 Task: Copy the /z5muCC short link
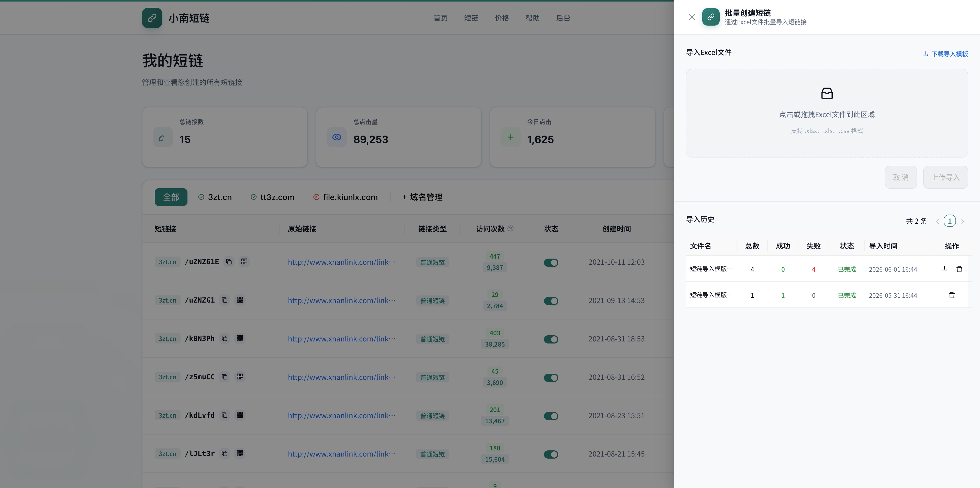pyautogui.click(x=225, y=377)
